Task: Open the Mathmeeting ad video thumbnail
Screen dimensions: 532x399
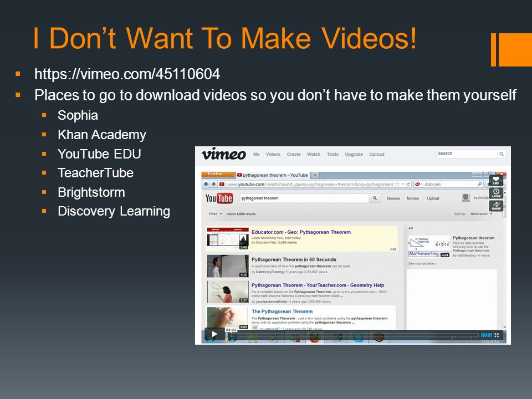Action: pyautogui.click(x=429, y=246)
